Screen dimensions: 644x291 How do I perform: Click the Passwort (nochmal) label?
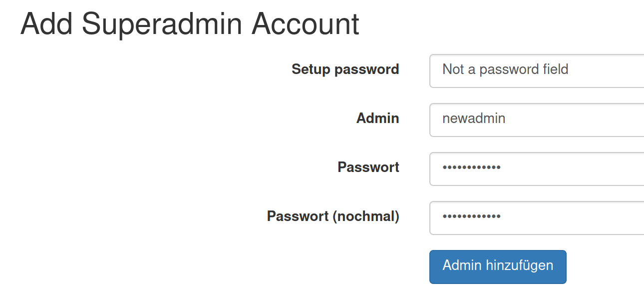[x=333, y=216]
